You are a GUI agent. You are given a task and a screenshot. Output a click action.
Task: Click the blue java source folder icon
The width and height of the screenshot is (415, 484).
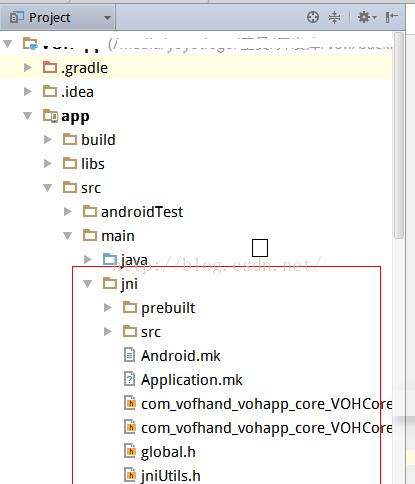coord(110,259)
